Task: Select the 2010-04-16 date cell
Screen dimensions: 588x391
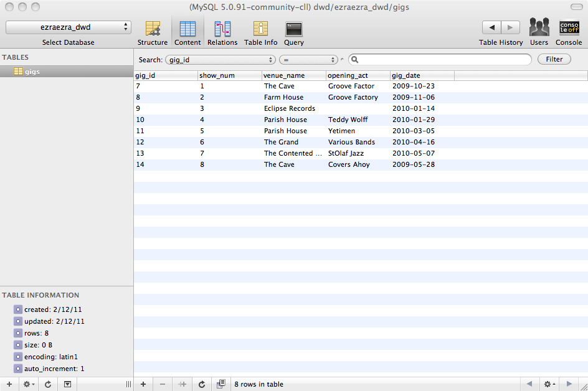Action: point(422,142)
